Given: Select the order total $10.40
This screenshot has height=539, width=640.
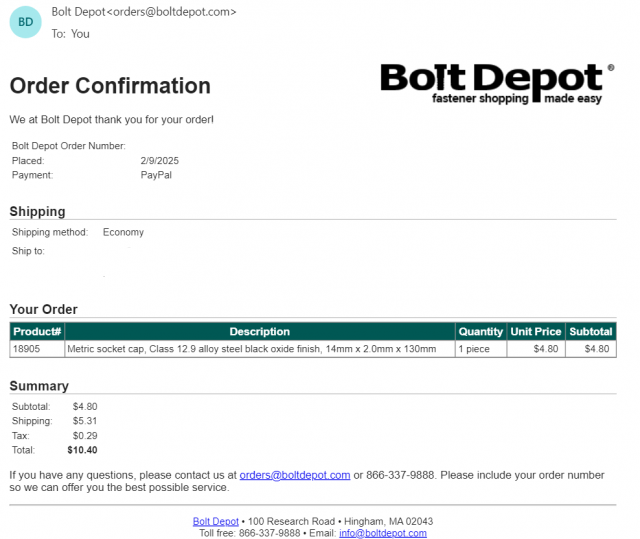Looking at the screenshot, I should point(82,450).
